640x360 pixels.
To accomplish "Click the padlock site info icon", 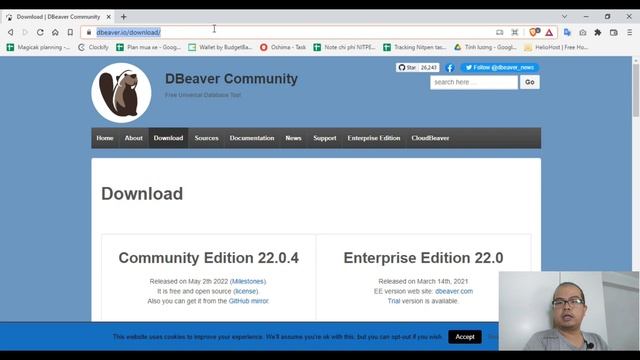I will coord(89,32).
